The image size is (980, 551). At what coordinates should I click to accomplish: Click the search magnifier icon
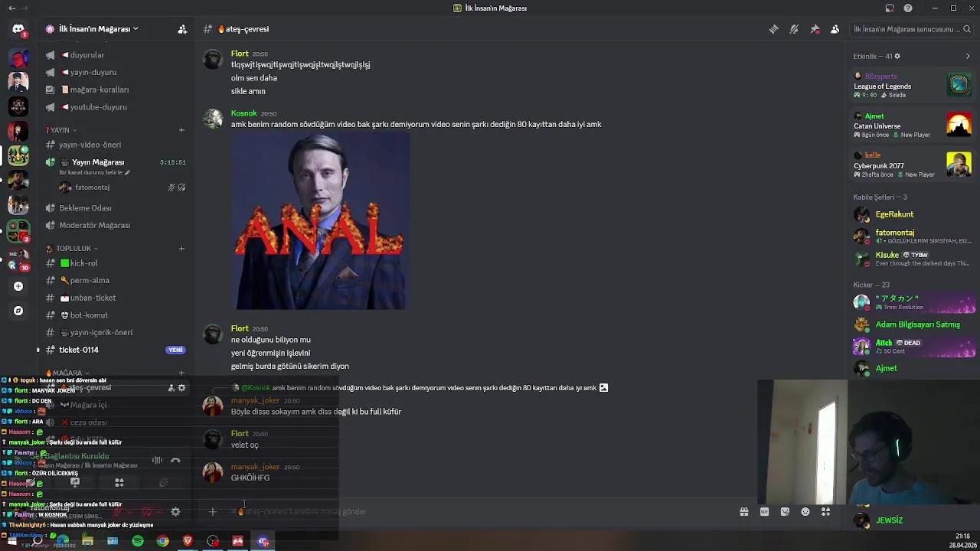967,29
